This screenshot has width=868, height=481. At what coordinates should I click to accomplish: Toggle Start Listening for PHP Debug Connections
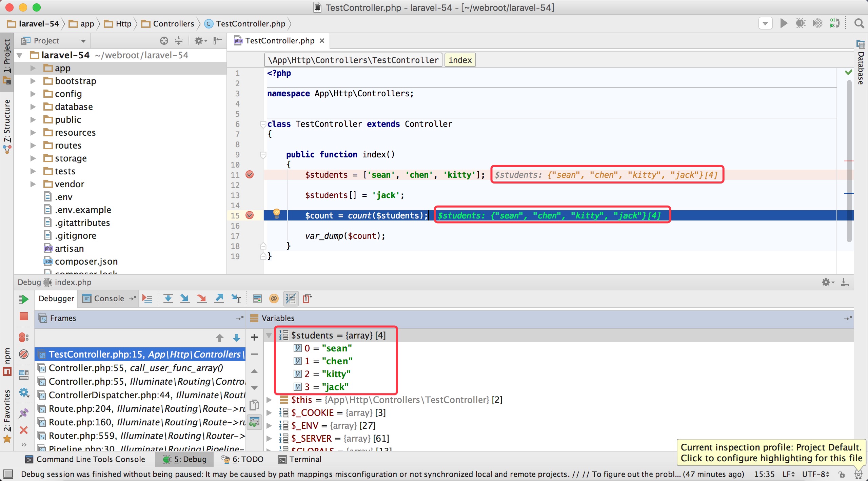pyautogui.click(x=834, y=23)
